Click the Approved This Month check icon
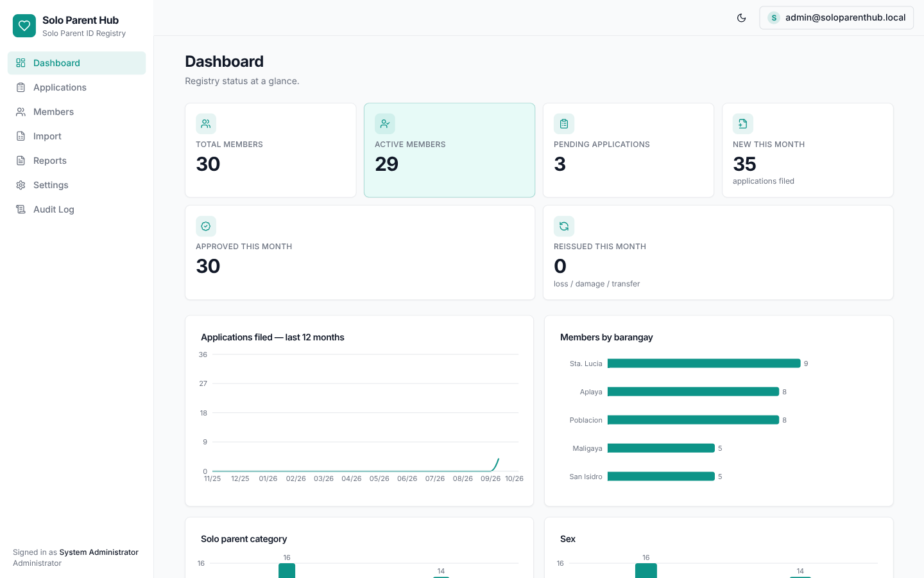Image resolution: width=924 pixels, height=578 pixels. click(x=206, y=226)
